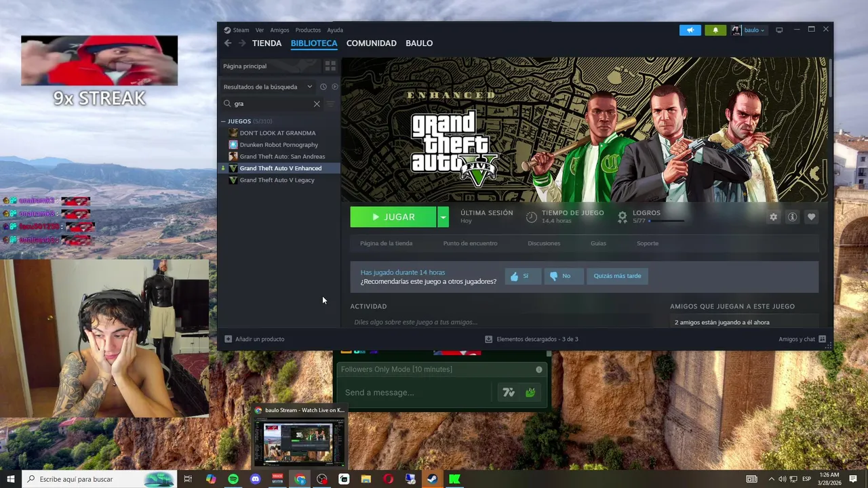This screenshot has height=488, width=868.
Task: Open OBS Studio taskbar icon
Action: pos(322,479)
